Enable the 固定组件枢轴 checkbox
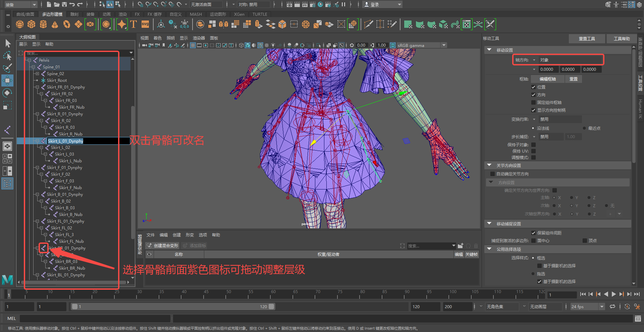Image resolution: width=644 pixels, height=332 pixels. click(x=533, y=102)
